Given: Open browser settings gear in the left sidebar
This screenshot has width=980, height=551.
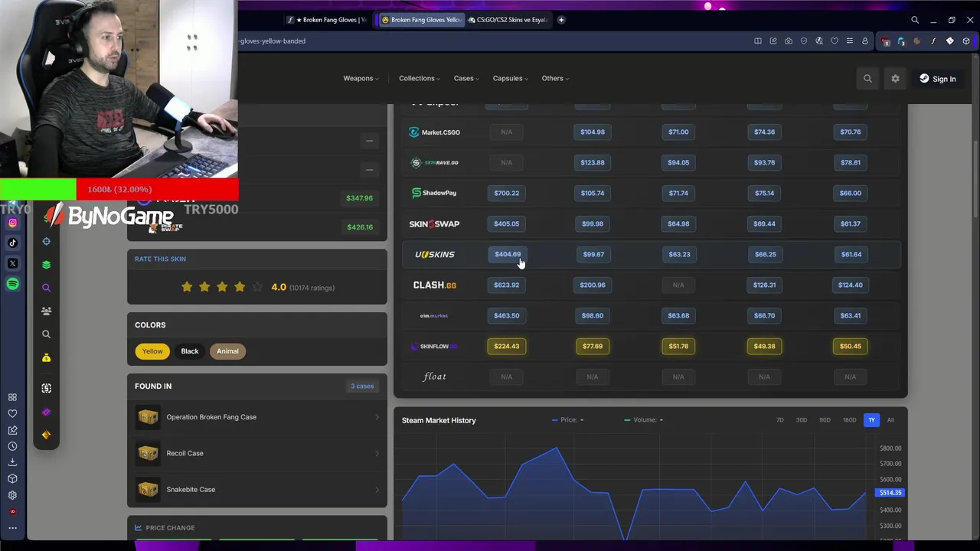Looking at the screenshot, I should click(12, 495).
